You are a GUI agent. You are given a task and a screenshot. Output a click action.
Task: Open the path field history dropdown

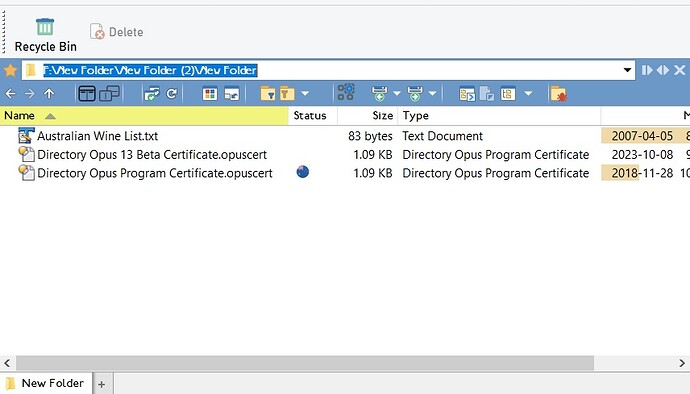click(627, 70)
